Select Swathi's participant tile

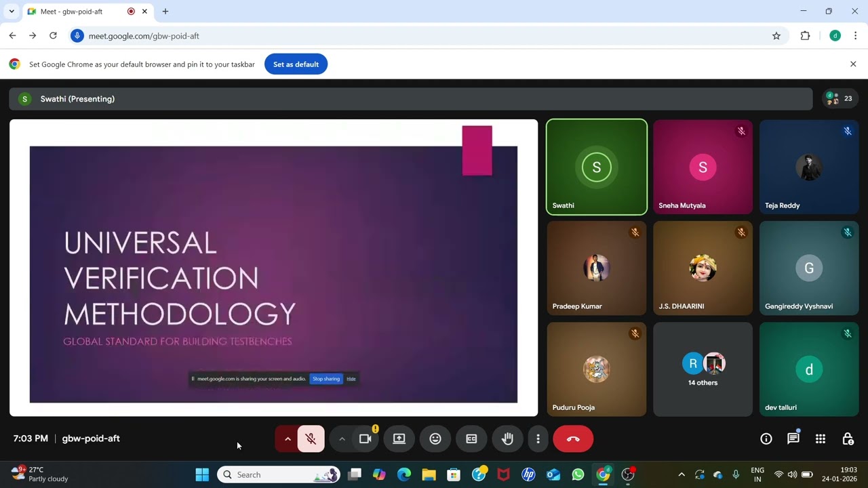pos(597,167)
